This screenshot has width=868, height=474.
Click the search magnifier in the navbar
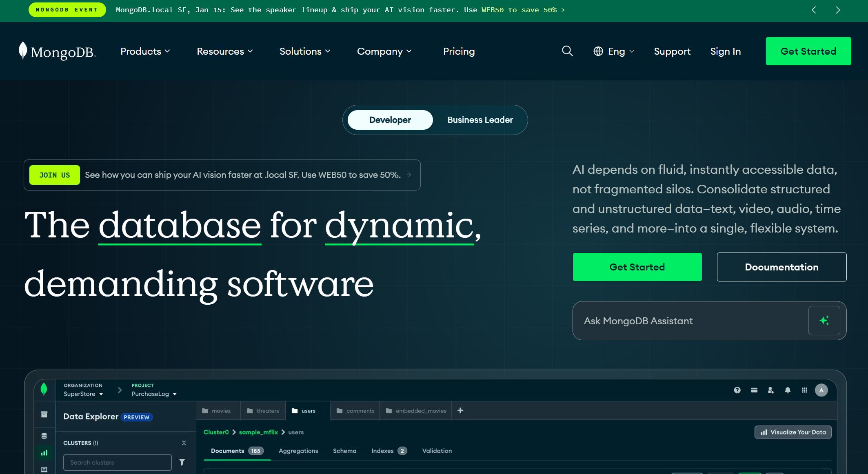[567, 51]
